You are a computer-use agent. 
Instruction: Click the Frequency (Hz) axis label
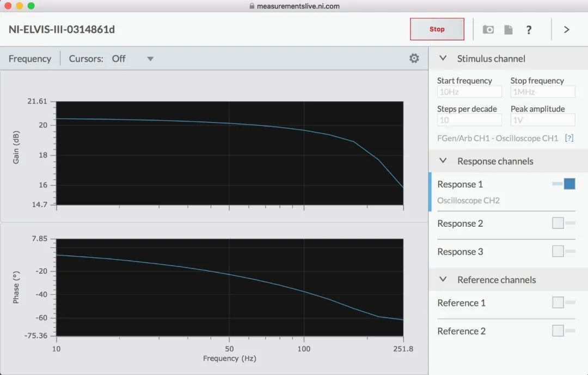click(x=230, y=359)
